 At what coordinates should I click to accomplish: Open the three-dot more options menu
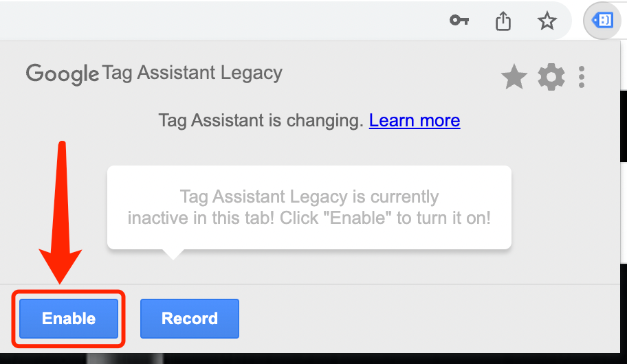coord(582,77)
